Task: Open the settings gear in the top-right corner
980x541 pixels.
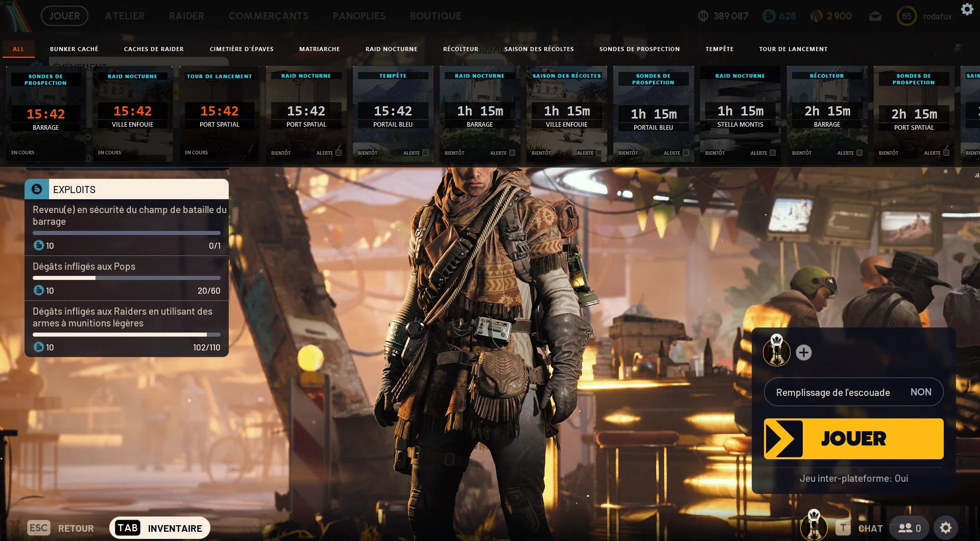Action: coord(967,9)
